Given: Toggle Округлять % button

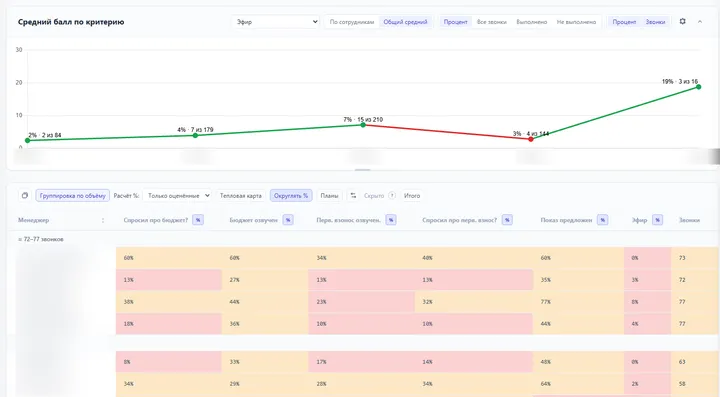Looking at the screenshot, I should (291, 196).
